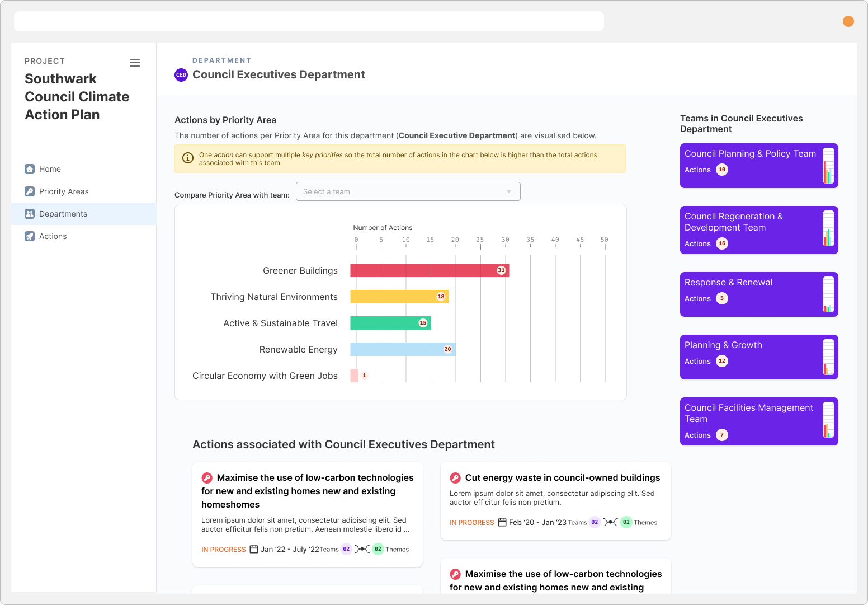Click the 'Actions by Priority Area' heading
868x605 pixels.
[x=225, y=120]
